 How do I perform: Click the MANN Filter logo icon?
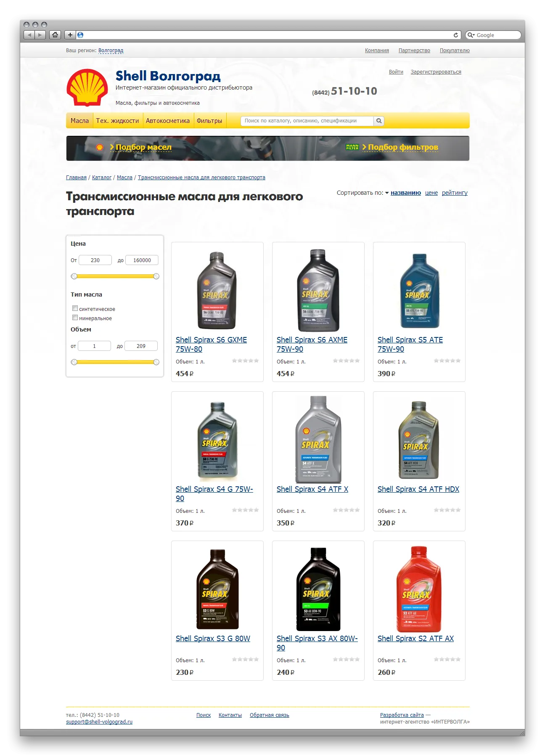tap(352, 147)
